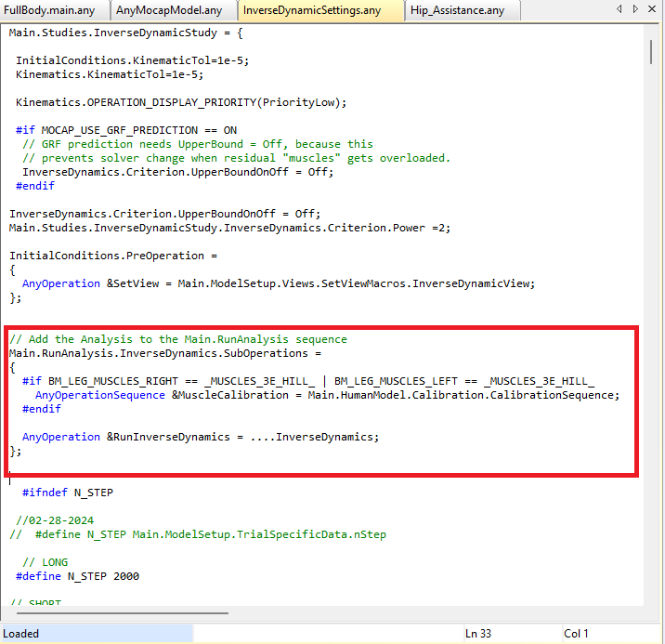This screenshot has width=665, height=644.
Task: Click the MuscleCalibration AnyOperationSequence line
Action: [x=327, y=395]
